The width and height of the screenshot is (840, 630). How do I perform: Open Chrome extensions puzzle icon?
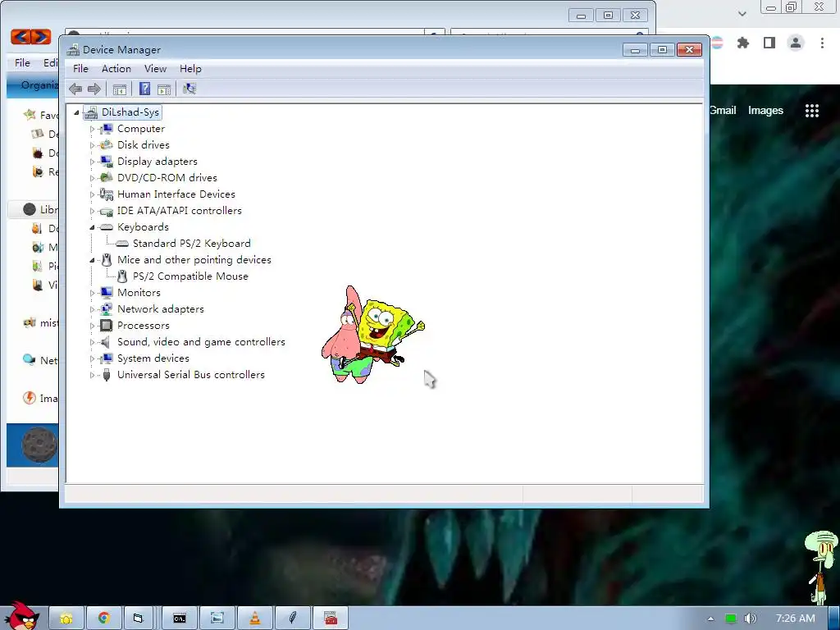click(743, 43)
